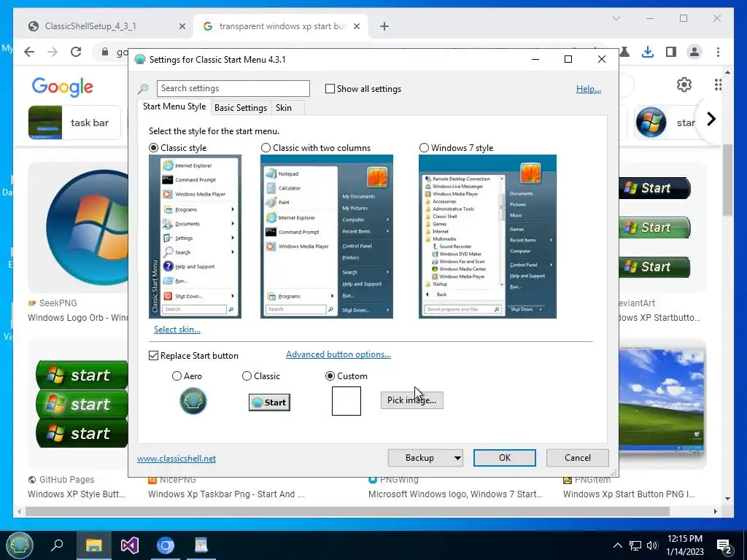Open taskbar search magnifier icon

point(57,545)
